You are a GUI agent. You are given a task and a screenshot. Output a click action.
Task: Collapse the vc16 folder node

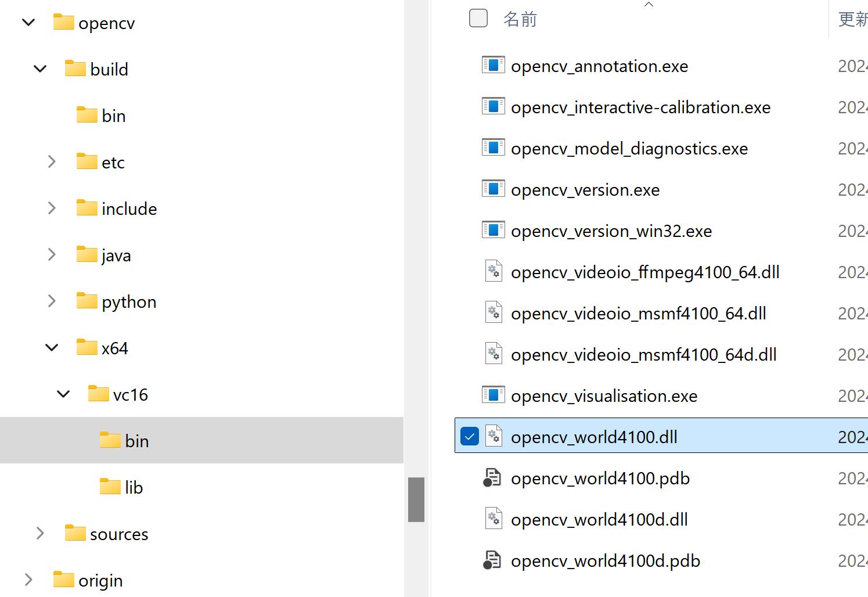point(63,394)
